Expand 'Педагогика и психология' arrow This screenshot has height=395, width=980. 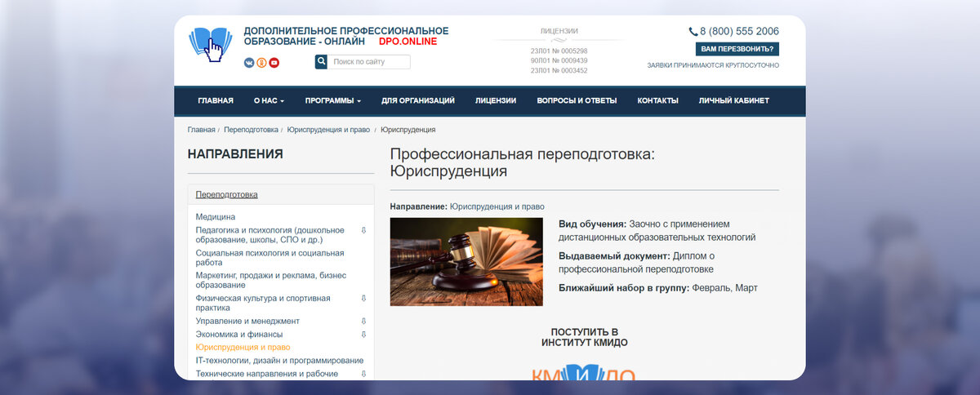pos(363,230)
